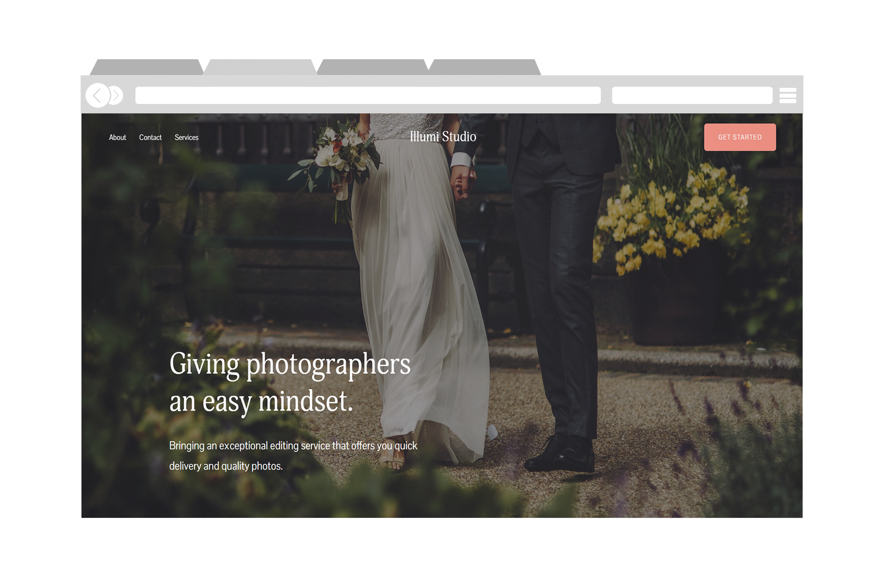Switch to the third browser tab

click(373, 67)
